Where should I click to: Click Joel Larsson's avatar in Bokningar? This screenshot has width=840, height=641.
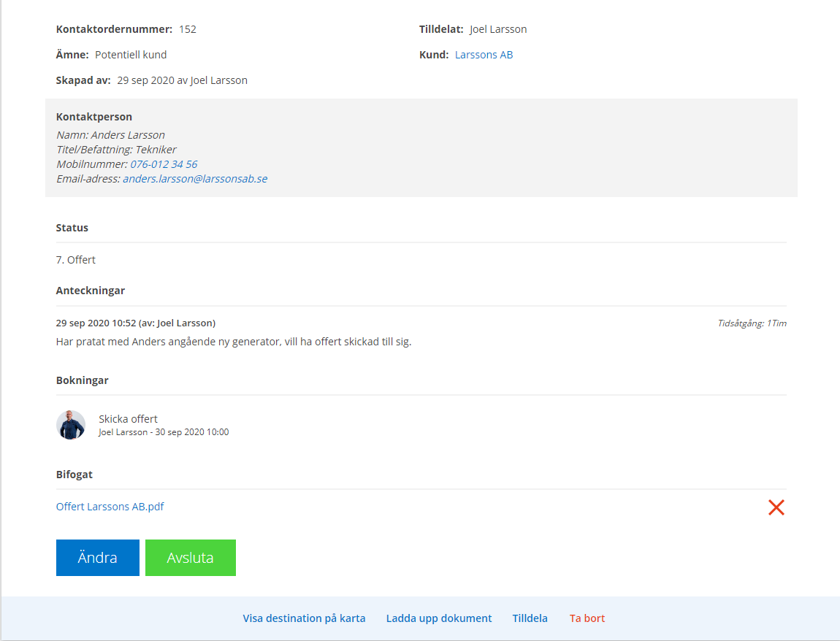71,425
